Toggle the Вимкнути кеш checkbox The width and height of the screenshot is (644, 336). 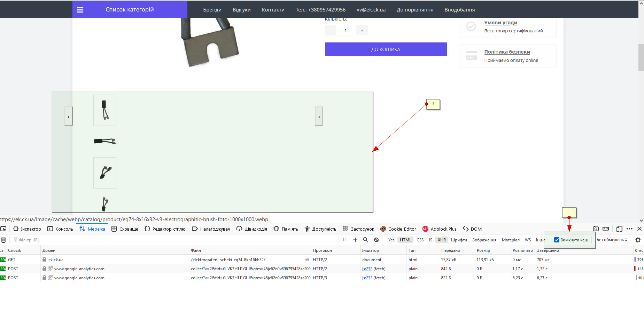(x=557, y=240)
